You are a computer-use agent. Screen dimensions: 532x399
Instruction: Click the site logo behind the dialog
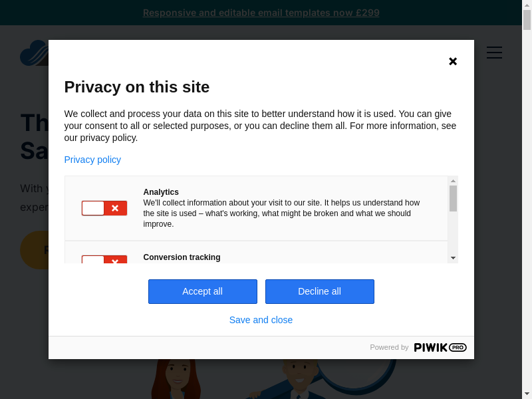(33, 53)
